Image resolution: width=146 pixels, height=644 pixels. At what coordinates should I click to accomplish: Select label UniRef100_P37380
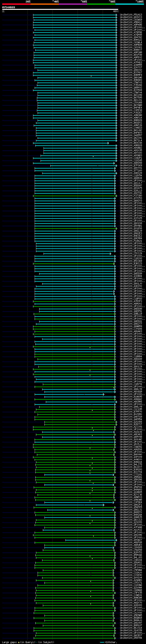tap(131, 196)
